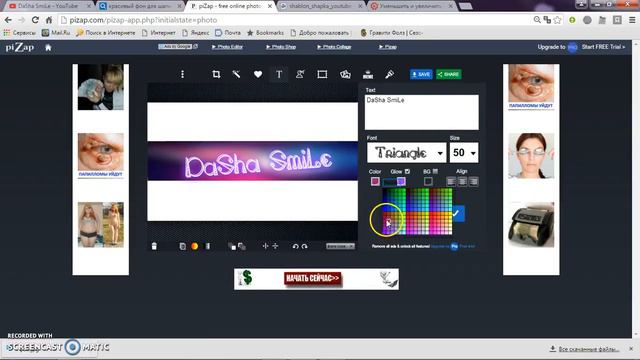Viewport: 640px width, 360px height.
Task: Open the Photo Shop menu link
Action: [x=281, y=47]
